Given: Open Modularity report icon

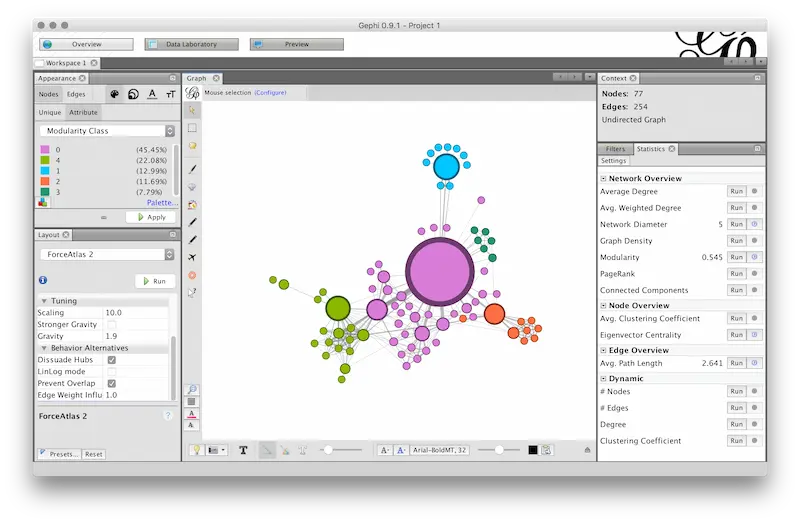Looking at the screenshot, I should (755, 257).
